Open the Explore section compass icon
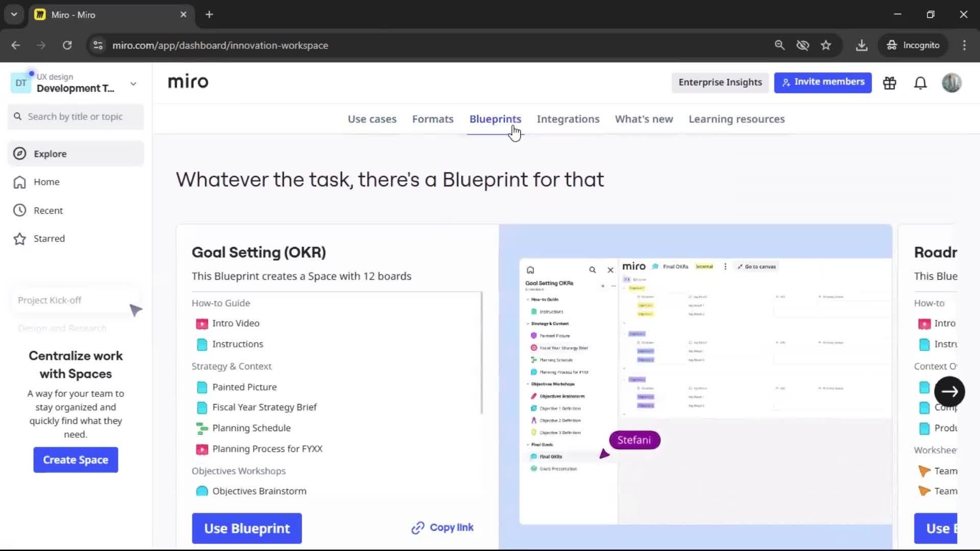Viewport: 980px width, 551px height. point(19,154)
